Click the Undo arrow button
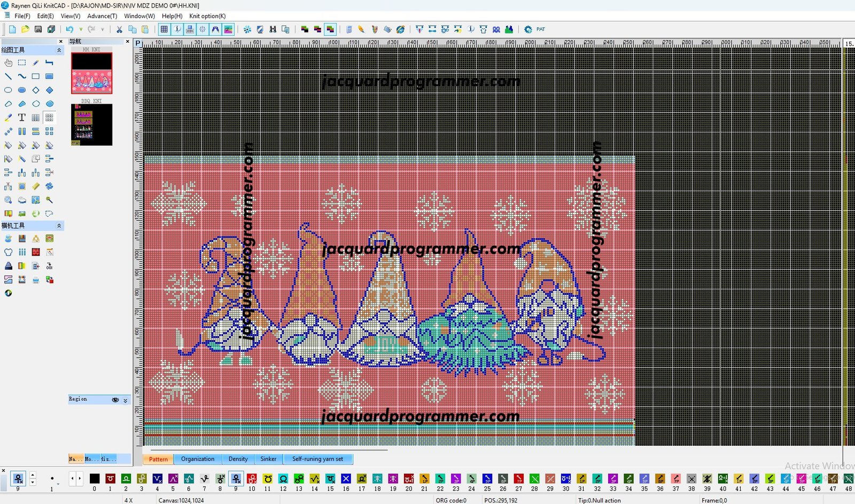The width and height of the screenshot is (855, 504). coord(69,29)
